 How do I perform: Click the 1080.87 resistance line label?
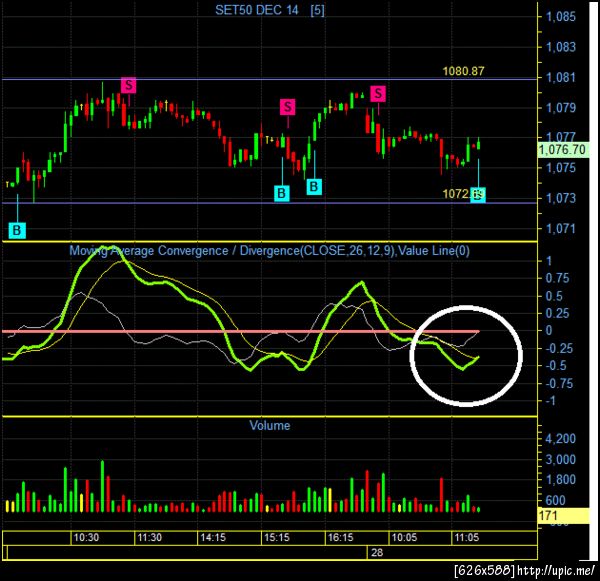[x=463, y=71]
